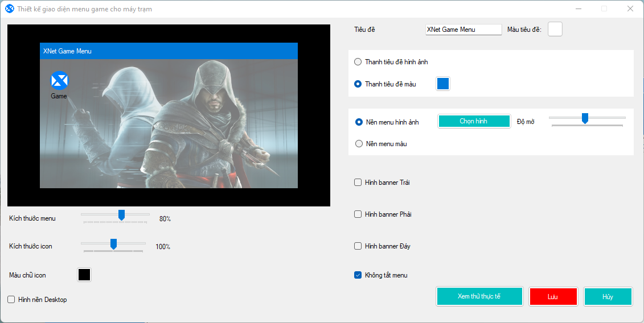644x323 pixels.
Task: Enable Hình banner Đáy checkbox
Action: point(358,246)
